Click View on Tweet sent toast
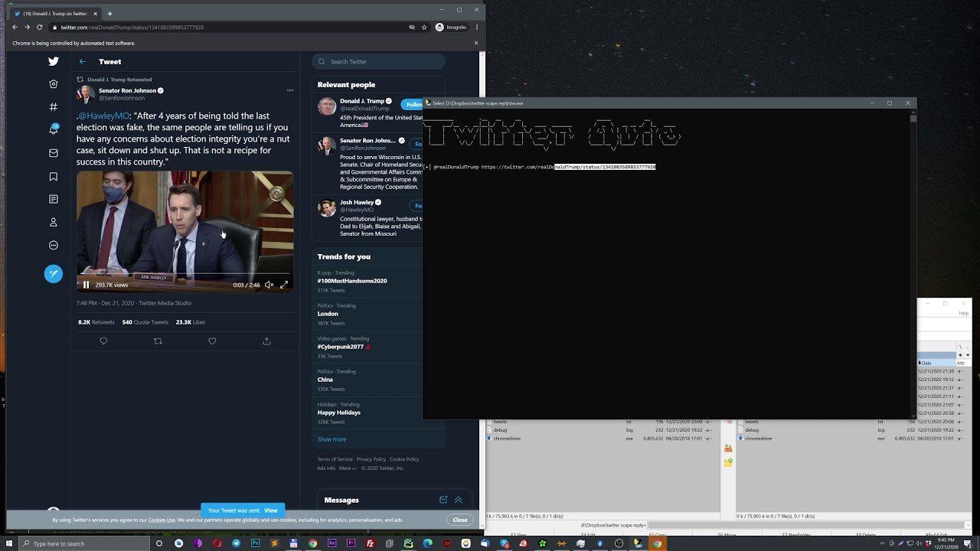Screen dimensions: 980x551 tap(271, 510)
